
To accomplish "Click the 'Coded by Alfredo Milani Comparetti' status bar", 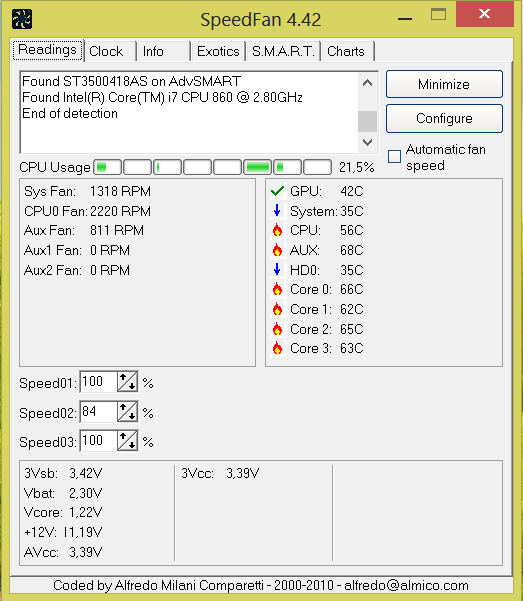I will (261, 585).
